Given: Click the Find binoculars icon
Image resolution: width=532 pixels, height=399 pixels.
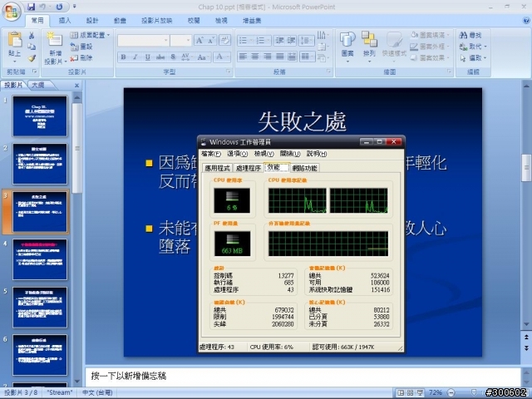Looking at the screenshot, I should click(463, 35).
